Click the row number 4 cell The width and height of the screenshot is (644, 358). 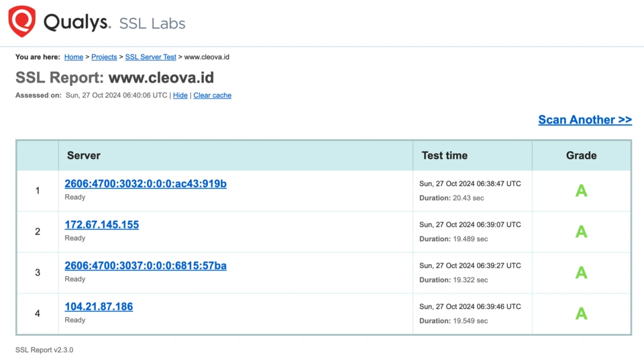38,314
